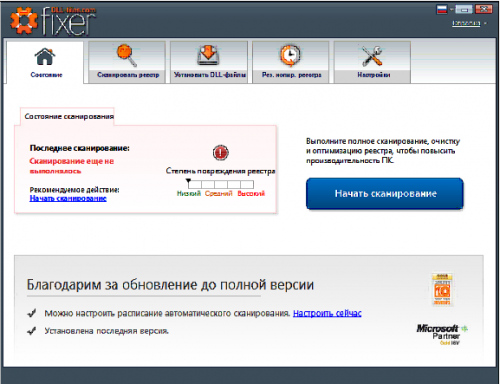Click the Рекомендуемое действие: label

point(74,190)
